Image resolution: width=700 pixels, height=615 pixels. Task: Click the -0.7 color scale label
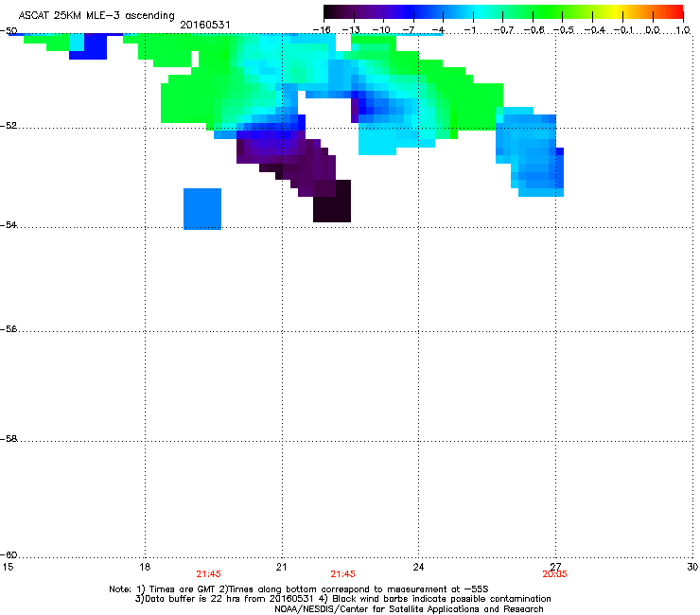tap(503, 30)
